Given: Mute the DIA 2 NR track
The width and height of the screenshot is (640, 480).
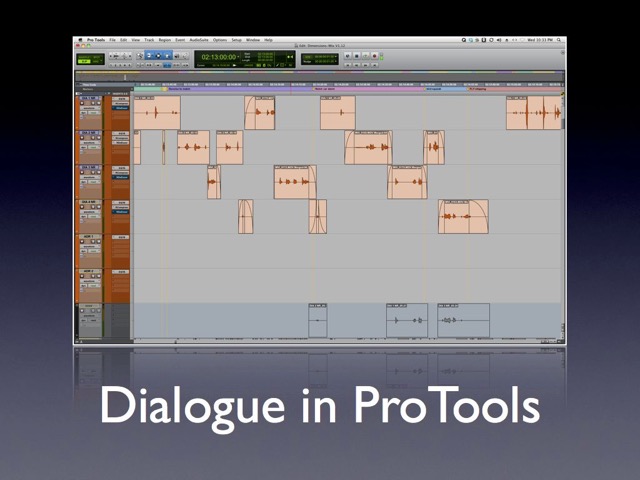Looking at the screenshot, I should pyautogui.click(x=98, y=138).
